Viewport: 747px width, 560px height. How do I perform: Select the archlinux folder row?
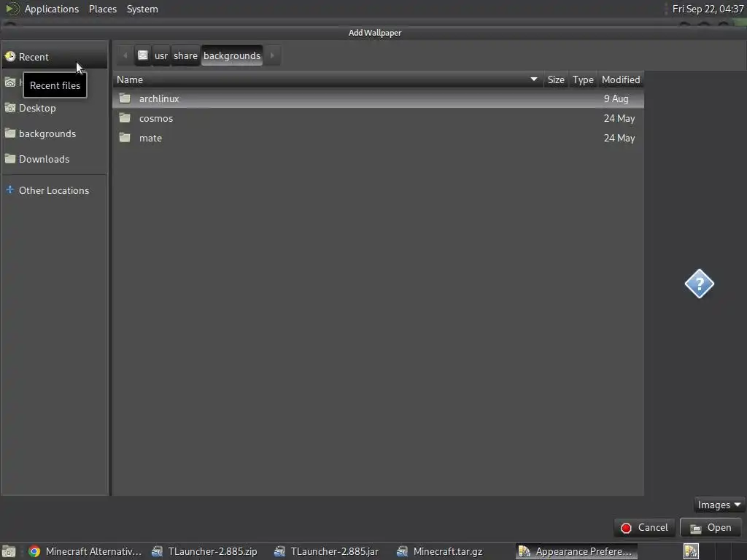(x=379, y=98)
